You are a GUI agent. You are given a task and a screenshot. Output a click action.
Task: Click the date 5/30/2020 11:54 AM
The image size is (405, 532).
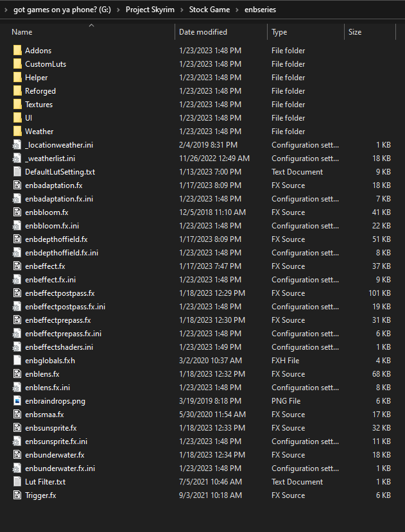tap(212, 415)
